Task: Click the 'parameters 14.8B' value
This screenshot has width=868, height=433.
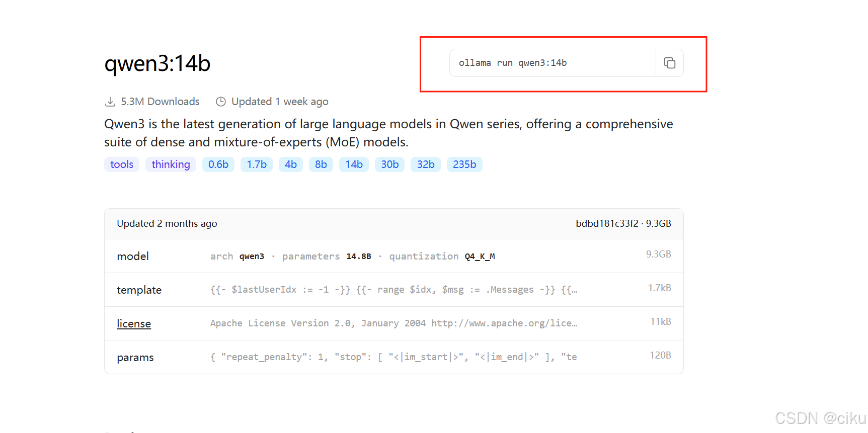Action: point(327,256)
